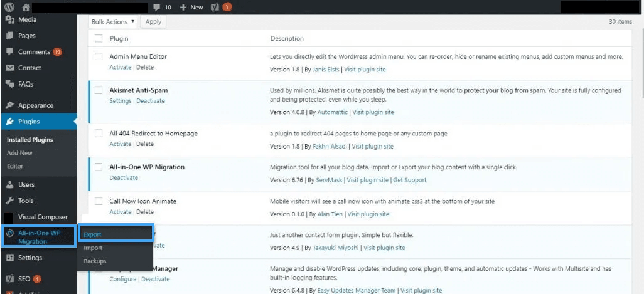Visit plugin site for All-in-One WP Migration
This screenshot has height=294, width=644.
pyautogui.click(x=368, y=180)
